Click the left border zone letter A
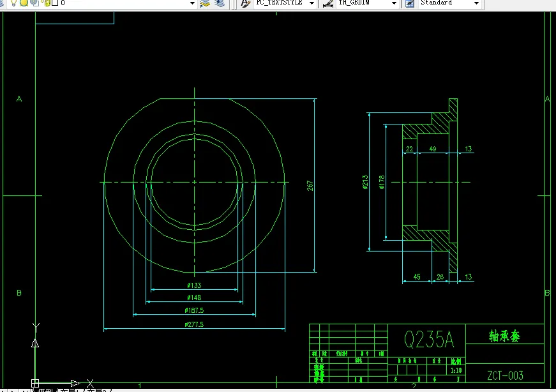556x392 pixels. [19, 98]
